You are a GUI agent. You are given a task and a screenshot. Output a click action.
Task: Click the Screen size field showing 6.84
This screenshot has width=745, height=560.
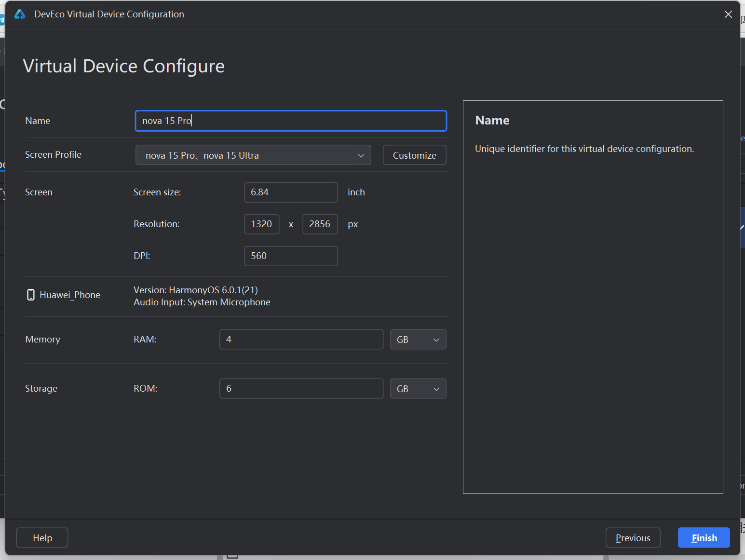tap(291, 192)
